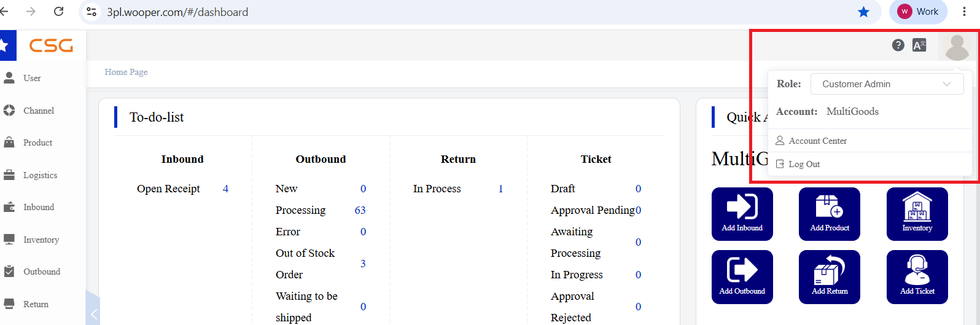Viewport: 980px width, 325px height.
Task: Click the CSG logo
Action: coord(51,45)
